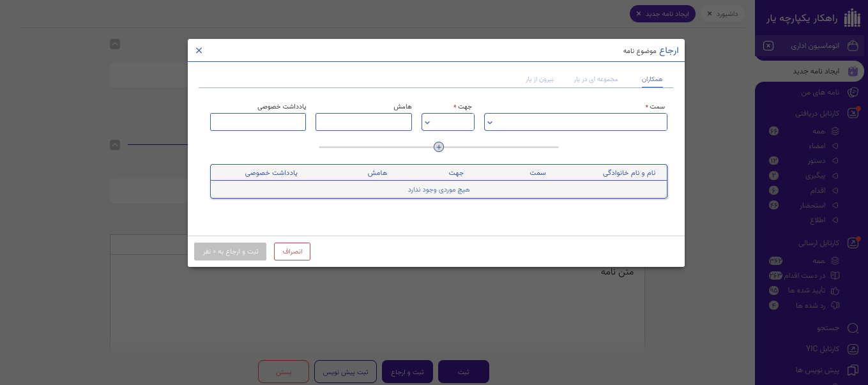Click the انصراف button
Screen dimensions: 868x385
[292, 252]
